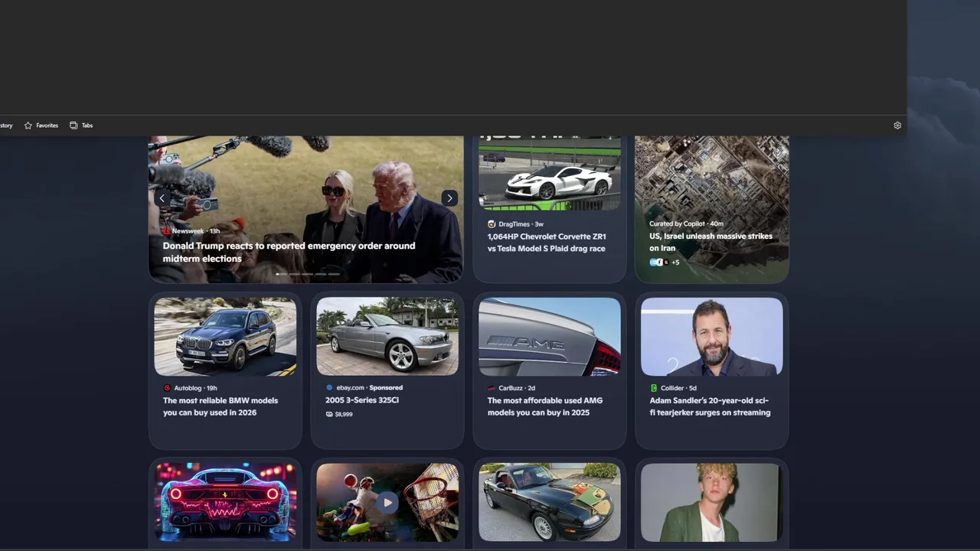This screenshot has width=980, height=551.
Task: Click the Adam Sandler portrait thumbnail
Action: pos(712,337)
